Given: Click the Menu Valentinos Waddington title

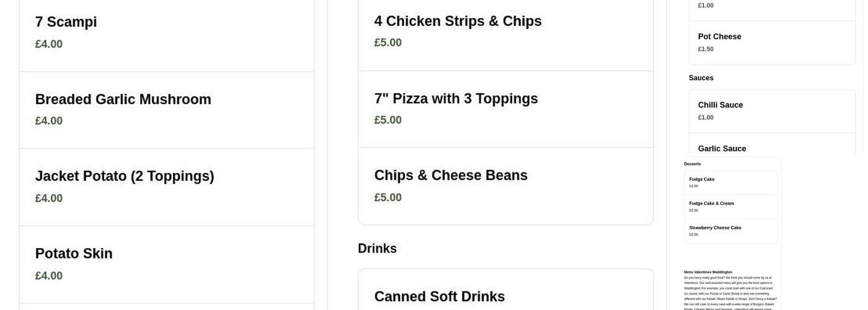Looking at the screenshot, I should [708, 272].
